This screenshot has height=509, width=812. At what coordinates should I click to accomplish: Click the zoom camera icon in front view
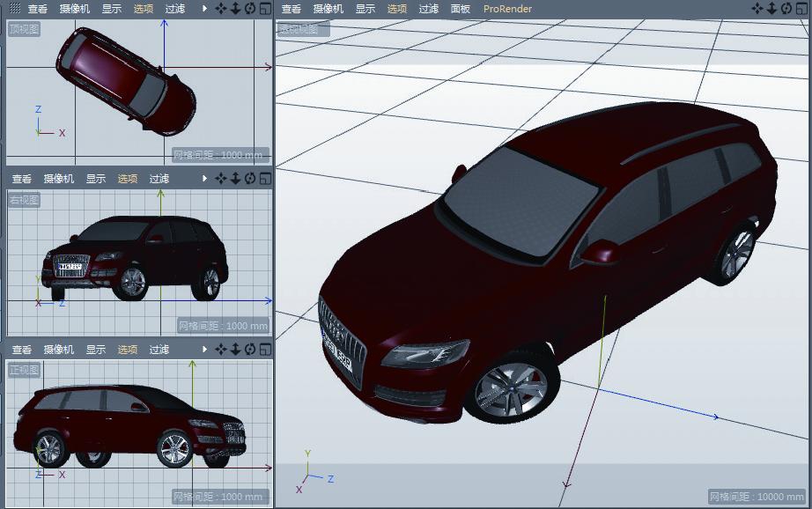(235, 350)
